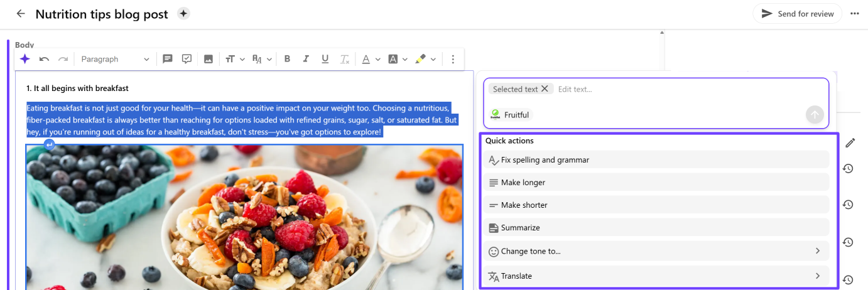This screenshot has height=290, width=868.
Task: Select the Fruitful brand kit chip
Action: [510, 115]
